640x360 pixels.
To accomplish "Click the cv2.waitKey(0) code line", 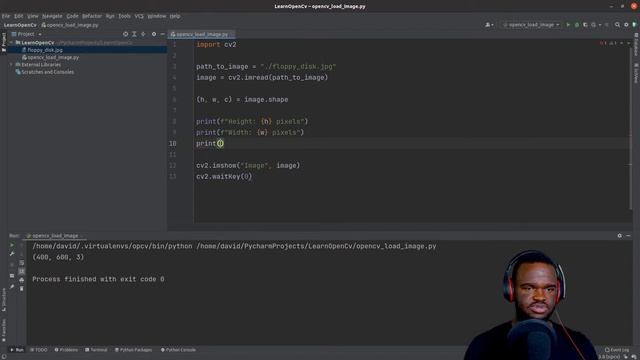I will (x=224, y=177).
